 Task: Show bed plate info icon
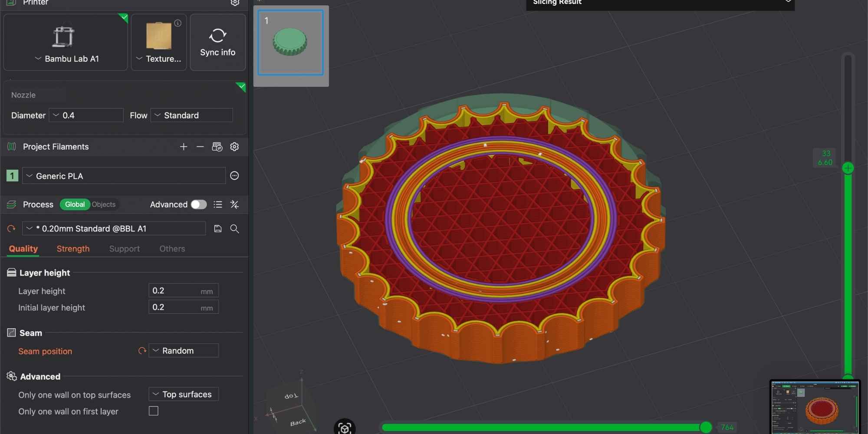tap(178, 23)
